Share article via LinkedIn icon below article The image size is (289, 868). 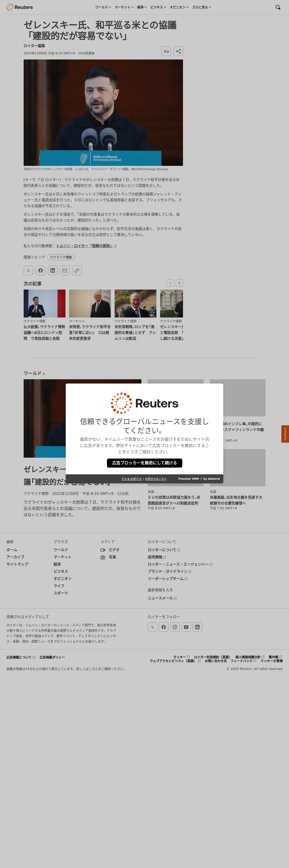[53, 270]
